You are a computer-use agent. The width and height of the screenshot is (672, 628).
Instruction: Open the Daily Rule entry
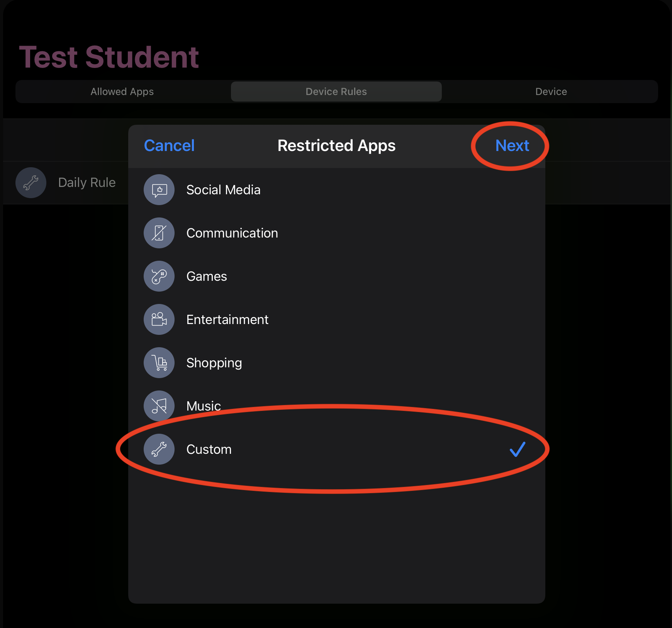point(66,183)
